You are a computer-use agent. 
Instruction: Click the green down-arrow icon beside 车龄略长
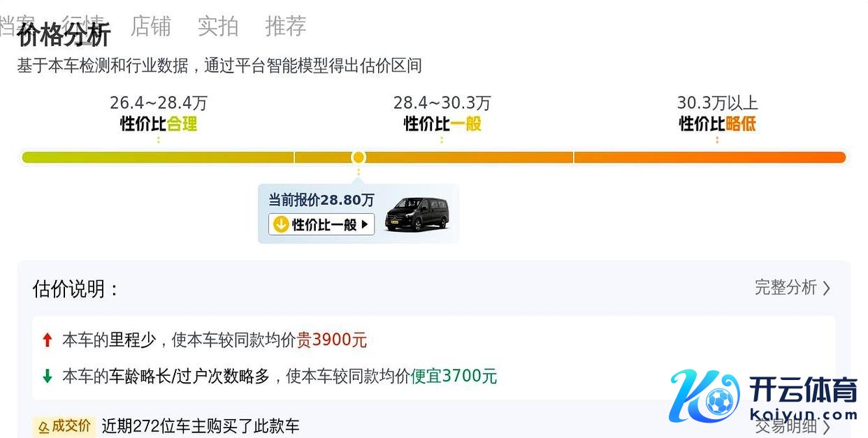coord(48,377)
